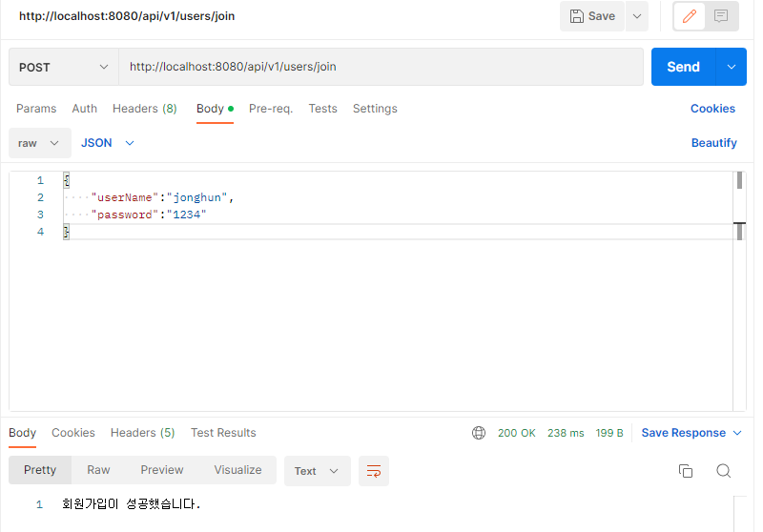The height and width of the screenshot is (532, 763).
Task: Select the Raw view
Action: pos(98,470)
